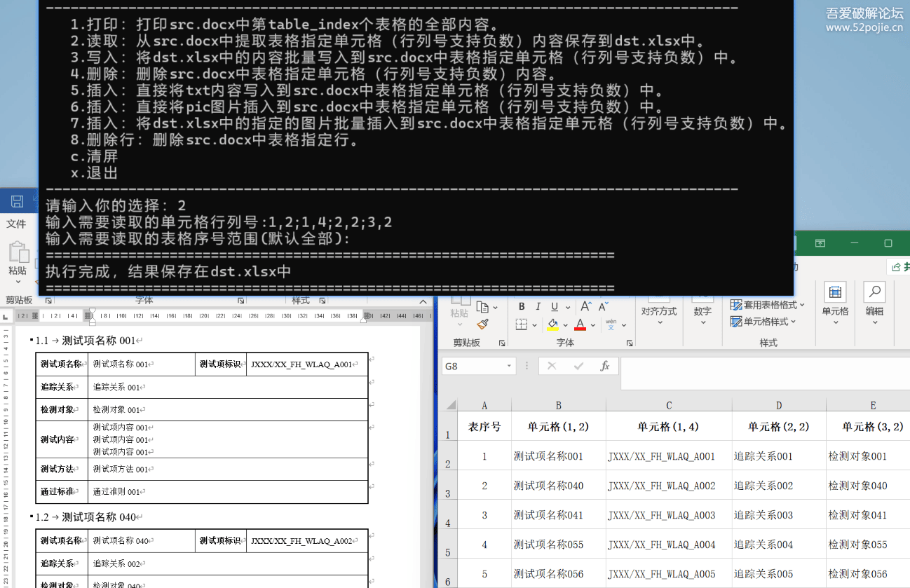
Task: Open 编辑 editing group with magnifier icon
Action: tap(874, 303)
